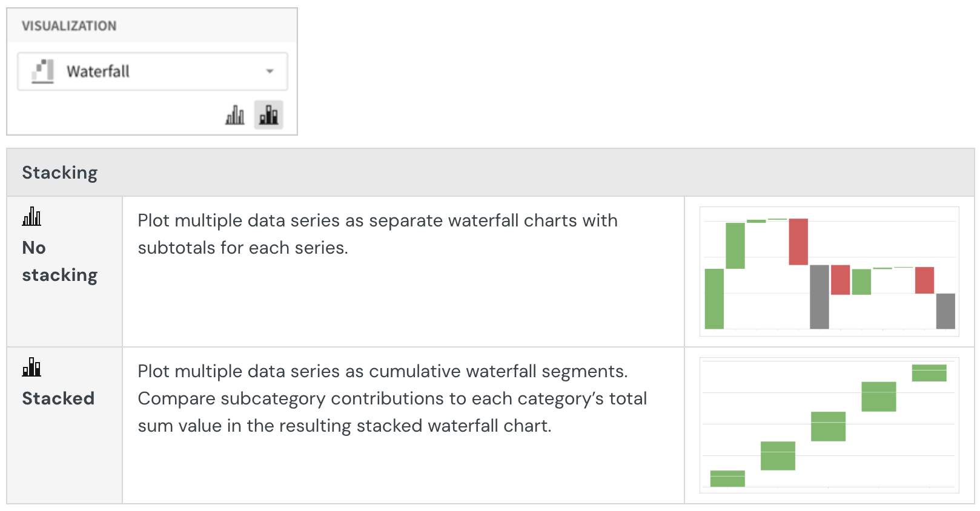Click the VISUALIZATION panel header

(x=69, y=26)
